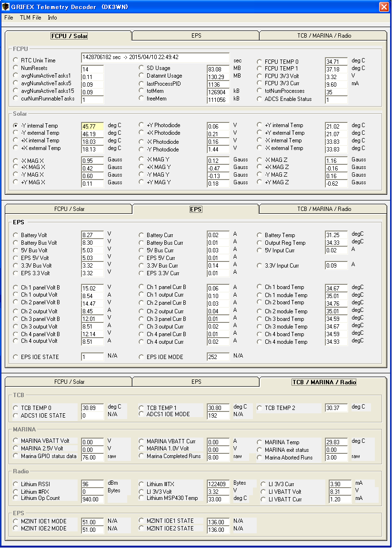Open the File menu
The width and height of the screenshot is (392, 549).
coord(9,18)
